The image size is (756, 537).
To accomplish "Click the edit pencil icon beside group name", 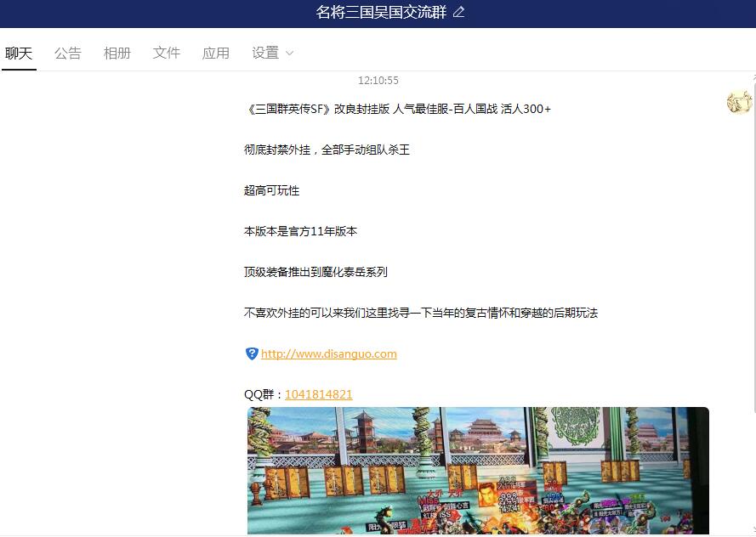I will [458, 12].
